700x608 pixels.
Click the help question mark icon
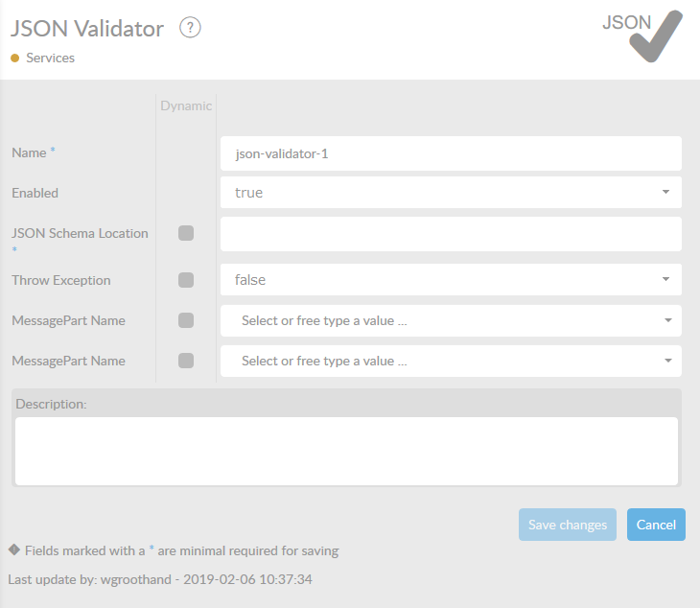190,28
